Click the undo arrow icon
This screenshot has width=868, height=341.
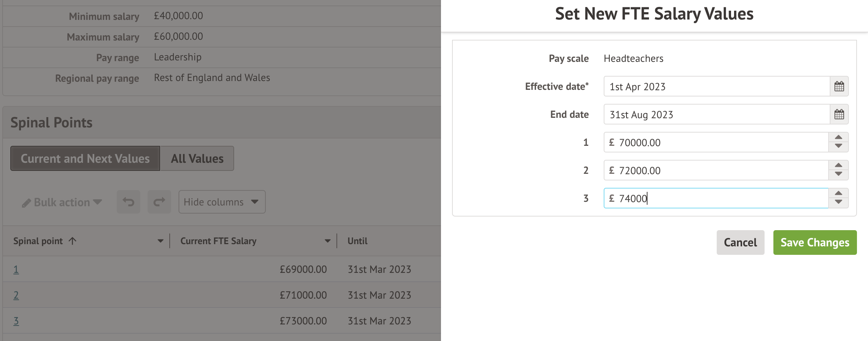point(128,202)
